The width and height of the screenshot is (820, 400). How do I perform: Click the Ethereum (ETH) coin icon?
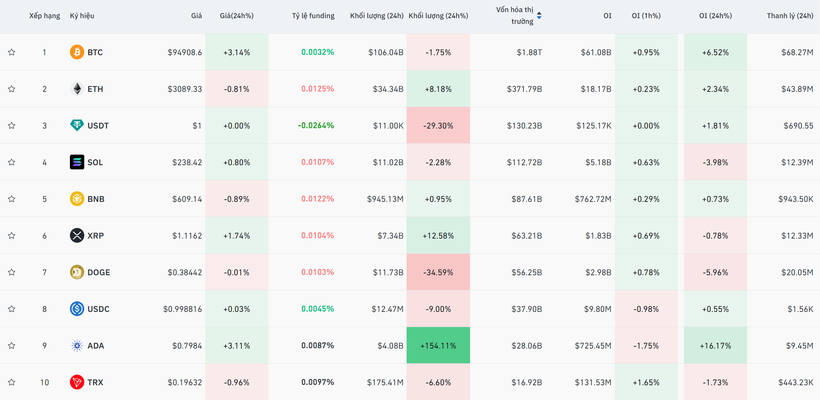click(77, 89)
